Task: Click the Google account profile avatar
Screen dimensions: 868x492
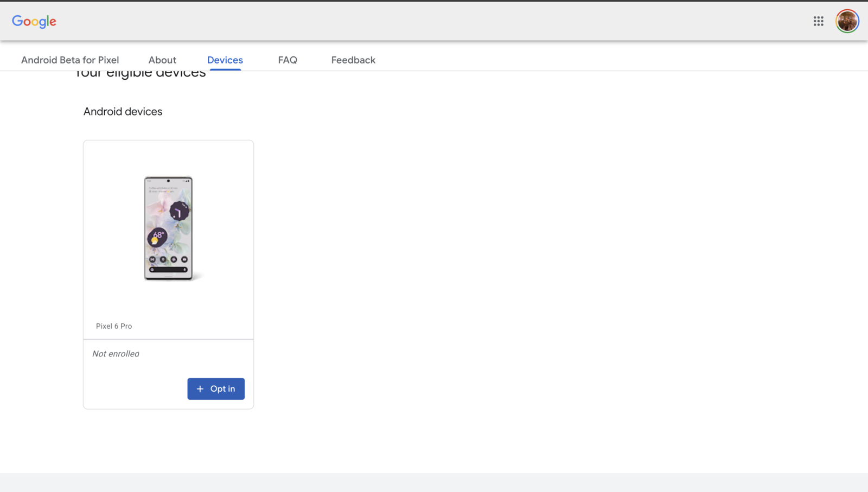Action: [846, 21]
